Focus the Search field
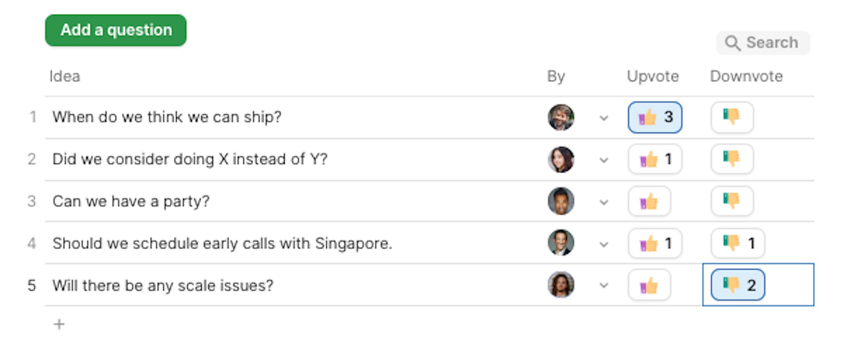This screenshot has width=868, height=350. tap(763, 43)
